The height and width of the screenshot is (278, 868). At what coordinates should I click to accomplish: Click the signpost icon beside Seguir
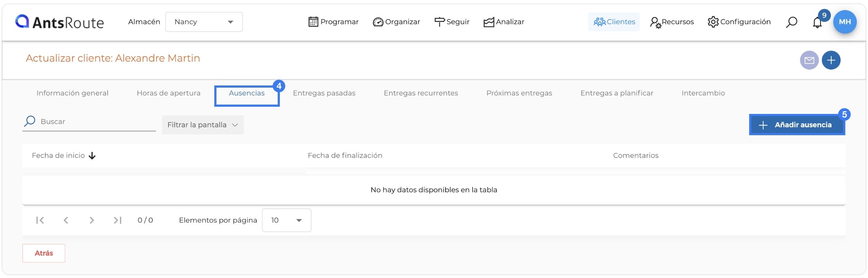click(x=440, y=22)
